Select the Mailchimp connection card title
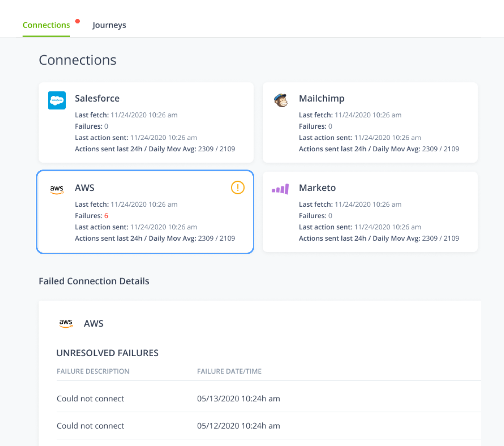504x446 pixels. tap(321, 98)
